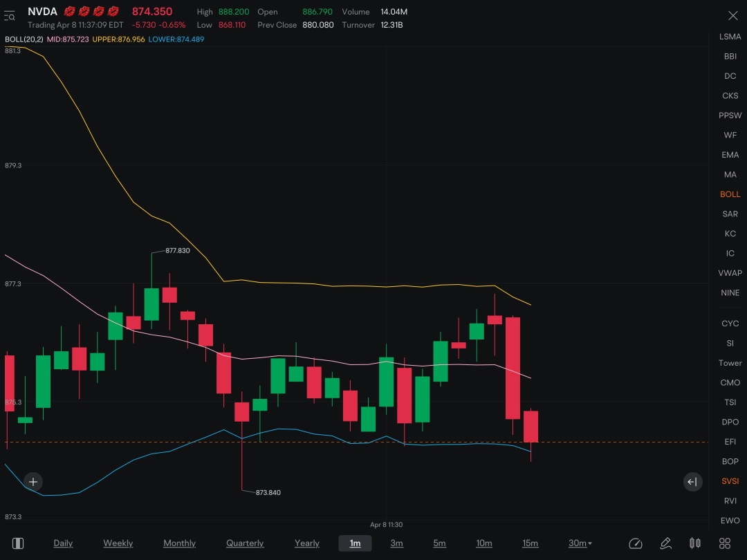Select the 5m interval tab
747x560 pixels.
pyautogui.click(x=440, y=543)
